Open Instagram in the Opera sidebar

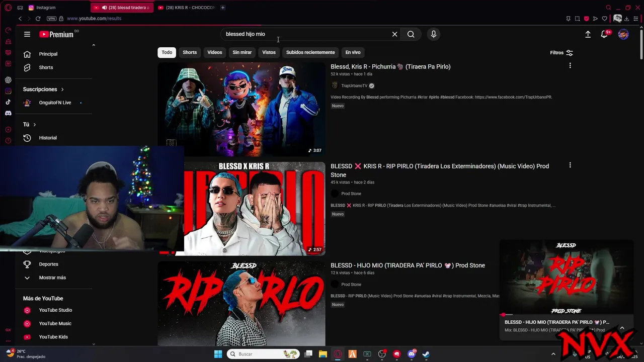(8, 91)
